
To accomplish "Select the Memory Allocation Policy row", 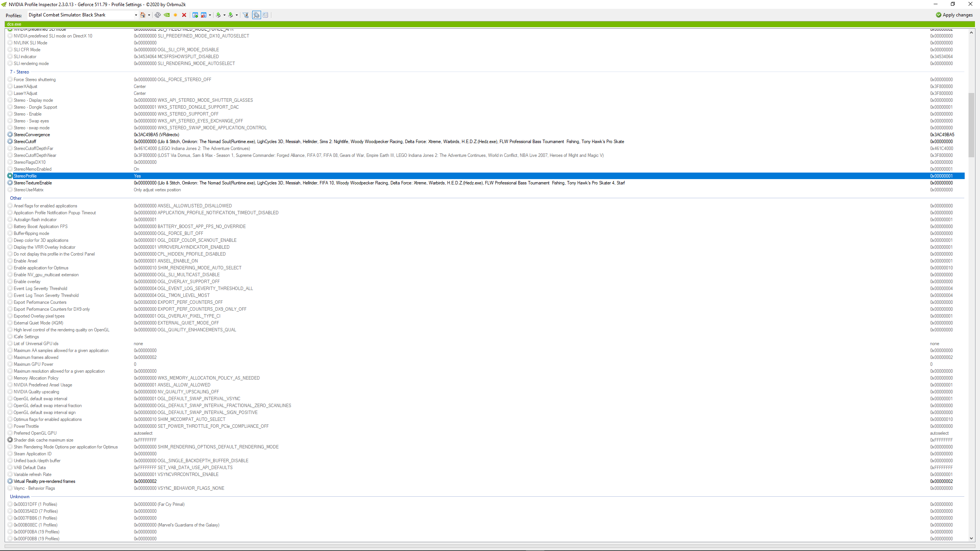I will pyautogui.click(x=485, y=378).
